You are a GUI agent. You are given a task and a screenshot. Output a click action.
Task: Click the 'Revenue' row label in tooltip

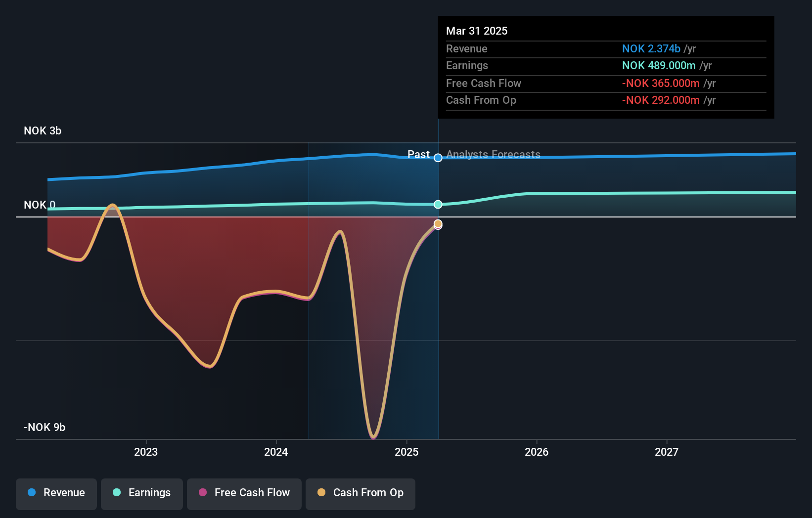467,48
